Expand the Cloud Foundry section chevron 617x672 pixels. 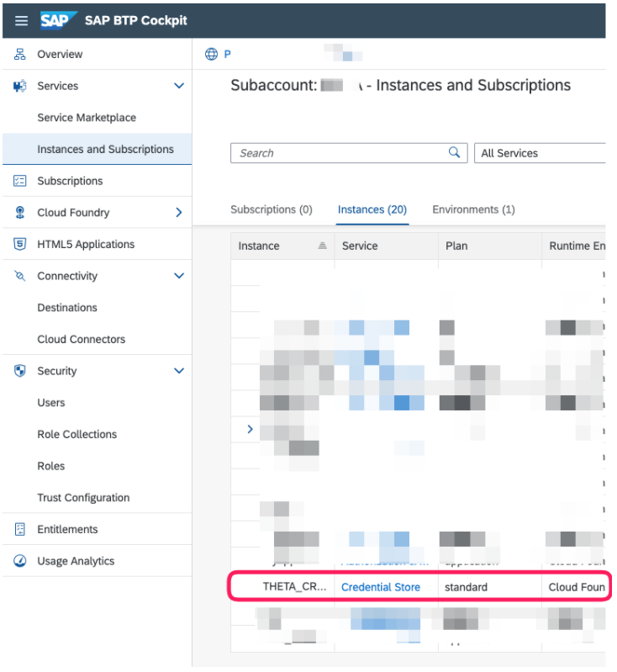click(x=179, y=213)
